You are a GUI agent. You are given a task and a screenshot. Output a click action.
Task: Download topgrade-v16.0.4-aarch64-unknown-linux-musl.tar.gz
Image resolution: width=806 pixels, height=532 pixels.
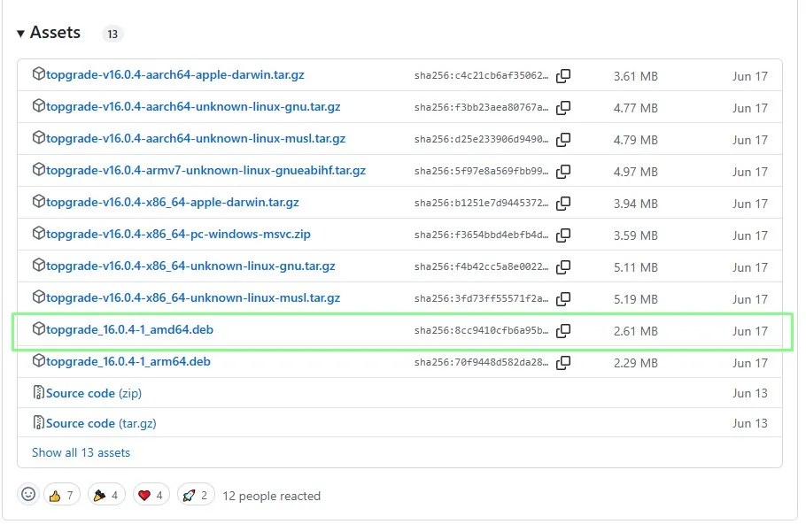[196, 139]
